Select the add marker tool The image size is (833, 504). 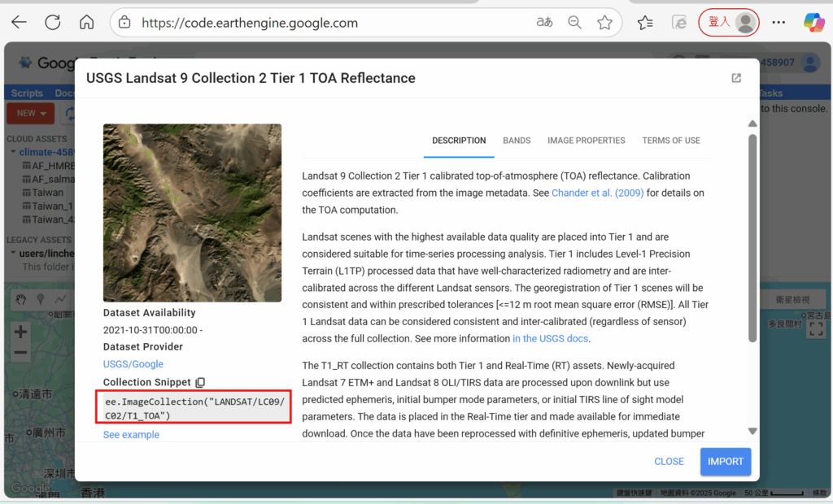pyautogui.click(x=41, y=300)
